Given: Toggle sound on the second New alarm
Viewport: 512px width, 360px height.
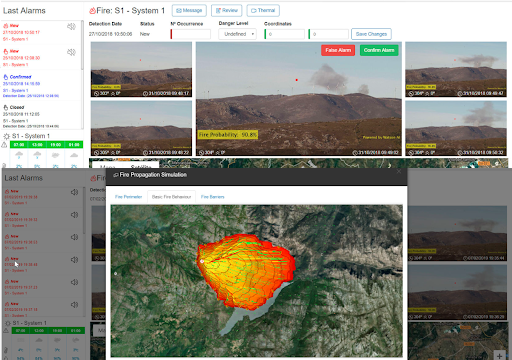Looking at the screenshot, I should pos(71,52).
